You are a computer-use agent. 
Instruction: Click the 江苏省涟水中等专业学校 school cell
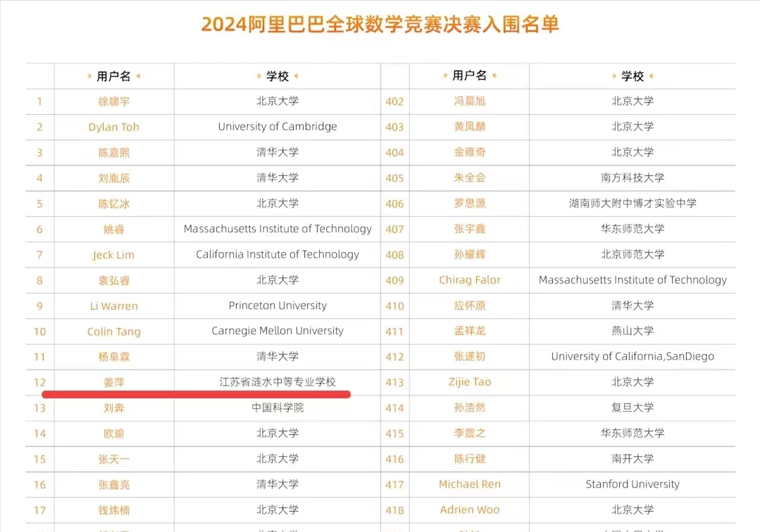(278, 382)
